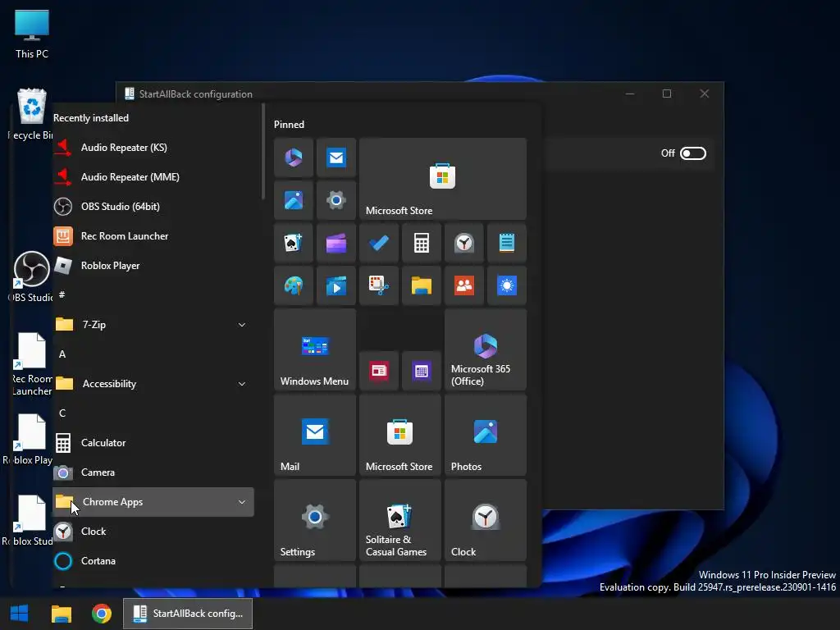840x630 pixels.
Task: Open the To Do checkmark pinned tile
Action: (x=379, y=243)
